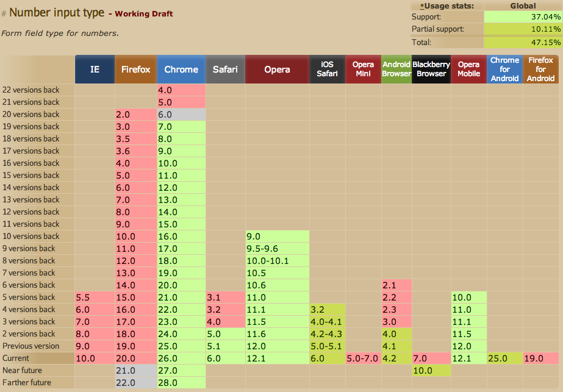Viewport: 563px width, 392px height.
Task: Select the Chrome 28.0 farther future cell
Action: tap(181, 383)
